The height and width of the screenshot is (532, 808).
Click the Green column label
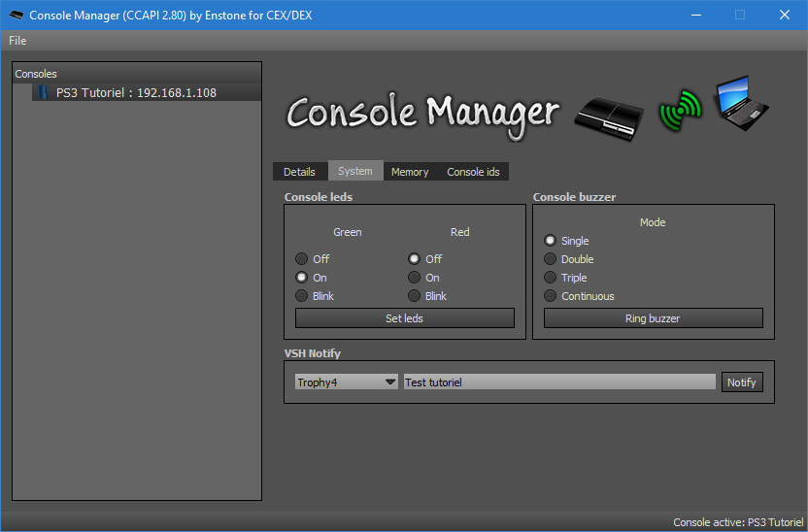tap(348, 232)
